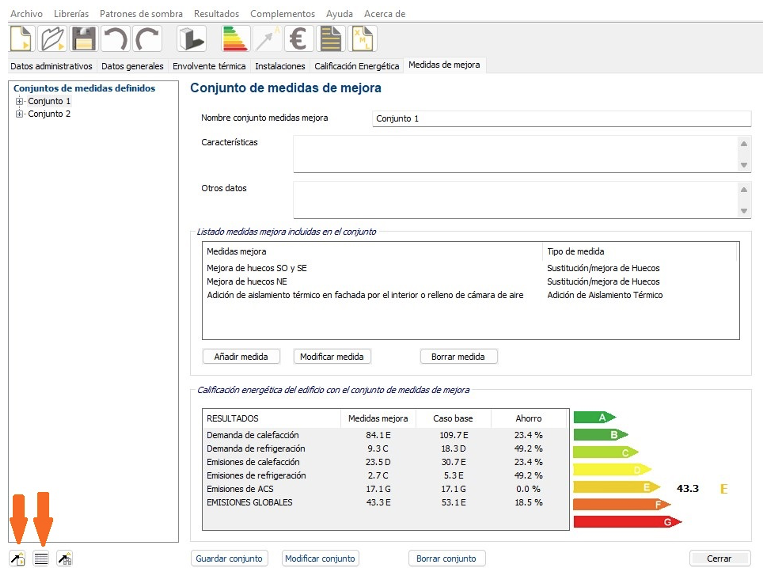Click the Añadir medida button
The image size is (771, 585).
pos(241,356)
